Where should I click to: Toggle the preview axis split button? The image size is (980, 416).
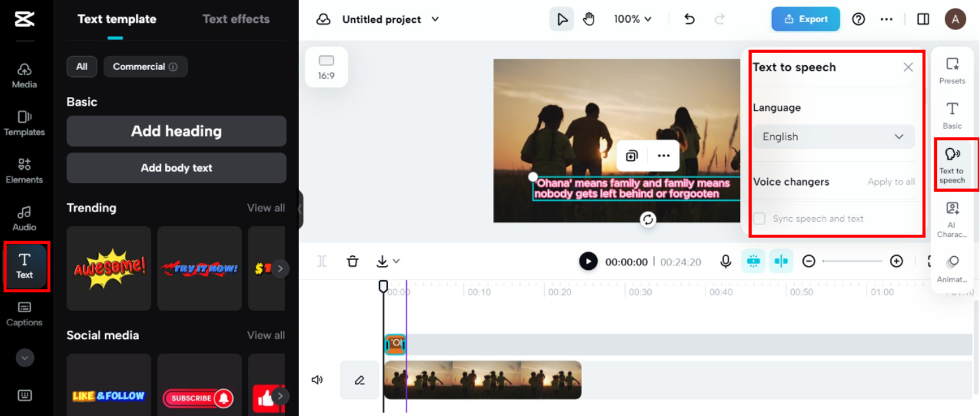tap(781, 261)
